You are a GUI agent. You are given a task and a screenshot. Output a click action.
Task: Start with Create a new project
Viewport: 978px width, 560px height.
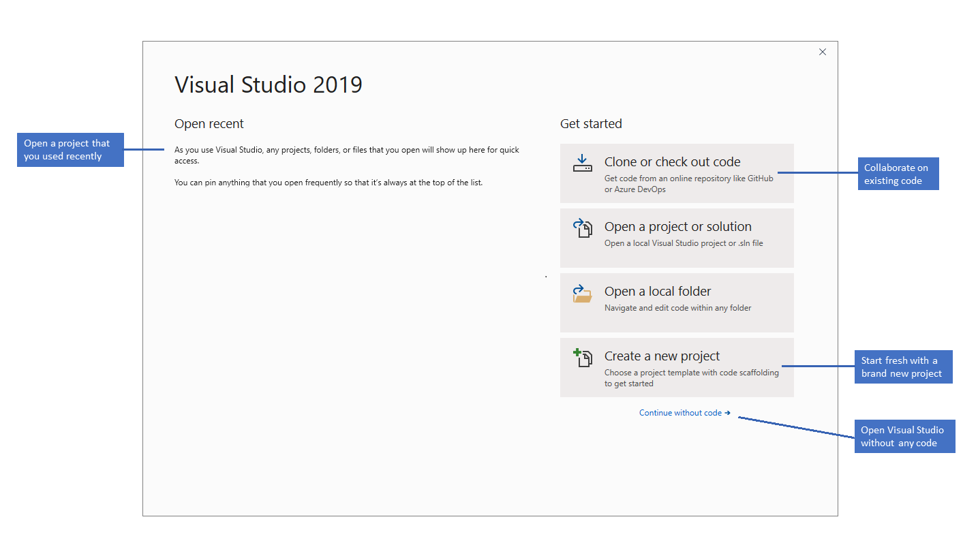click(662, 356)
